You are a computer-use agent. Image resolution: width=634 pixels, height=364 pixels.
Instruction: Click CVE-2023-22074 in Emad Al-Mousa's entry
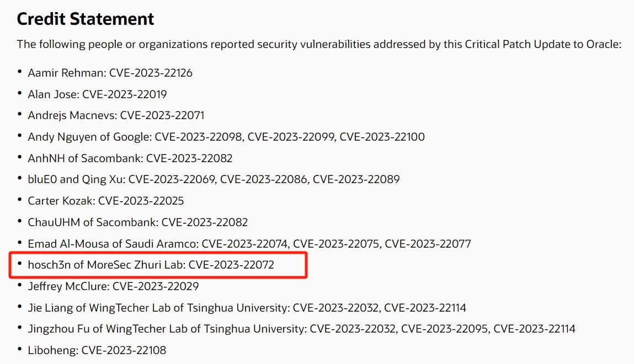(x=245, y=243)
